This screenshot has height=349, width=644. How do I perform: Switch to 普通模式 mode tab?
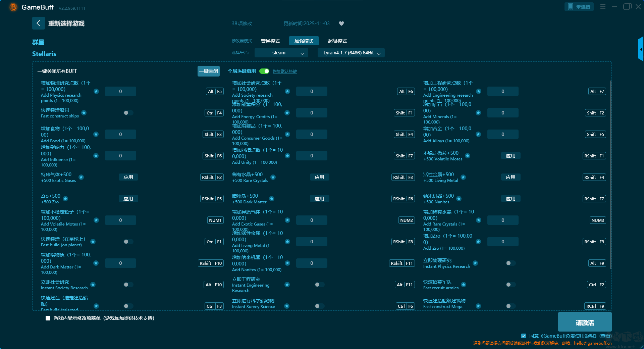pyautogui.click(x=270, y=41)
